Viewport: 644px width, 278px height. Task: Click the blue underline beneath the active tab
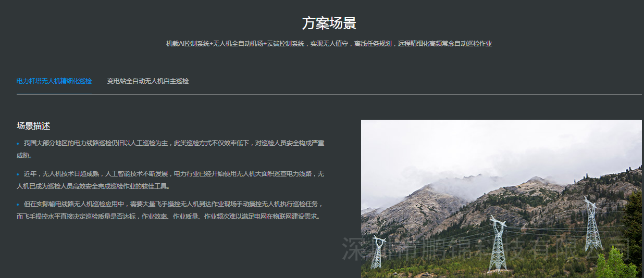coord(54,94)
